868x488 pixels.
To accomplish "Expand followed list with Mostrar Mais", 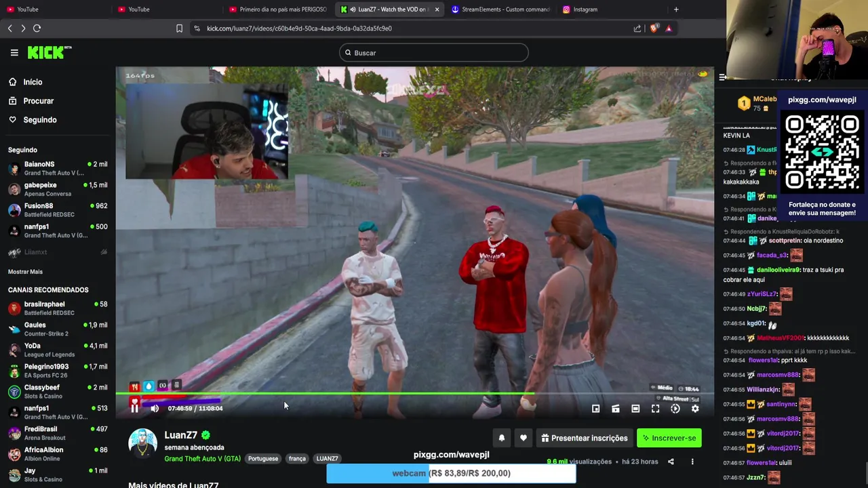I will [x=25, y=272].
